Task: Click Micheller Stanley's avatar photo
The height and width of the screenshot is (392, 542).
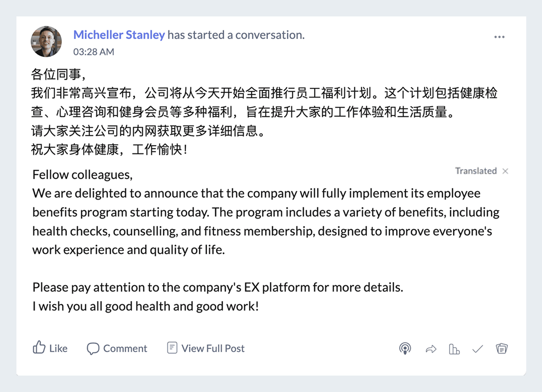Action: (46, 42)
